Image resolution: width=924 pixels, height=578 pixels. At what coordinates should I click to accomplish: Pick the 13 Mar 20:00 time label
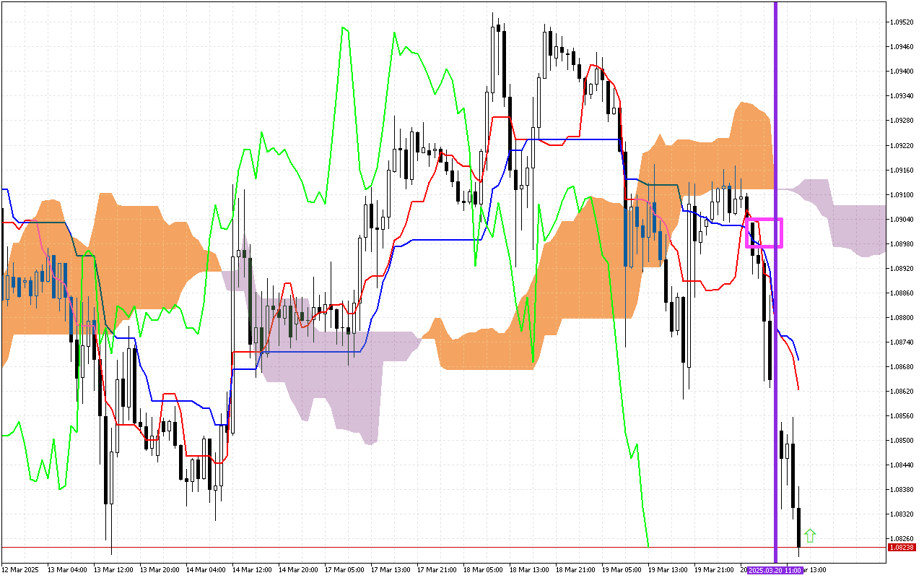pos(159,570)
